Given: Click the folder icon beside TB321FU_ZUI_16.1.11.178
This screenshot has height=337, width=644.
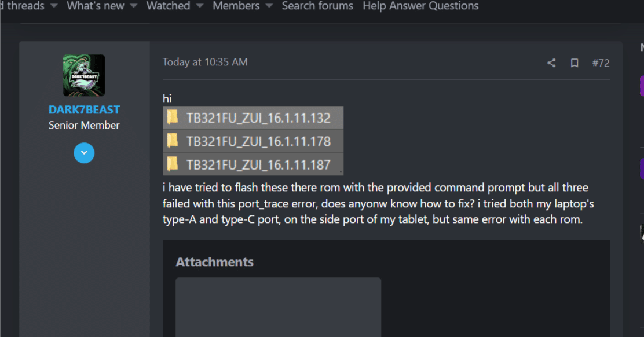Looking at the screenshot, I should coord(172,141).
